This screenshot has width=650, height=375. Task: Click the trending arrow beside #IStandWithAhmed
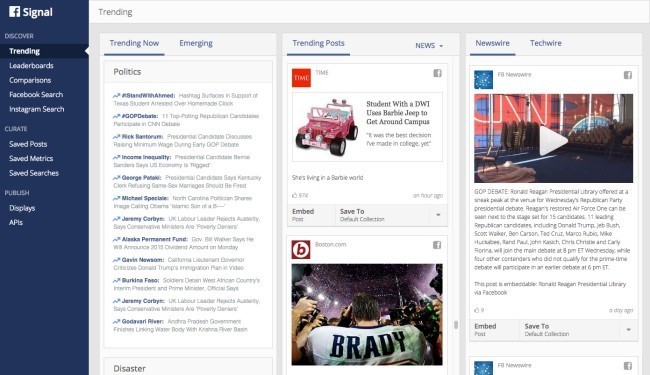(x=116, y=96)
